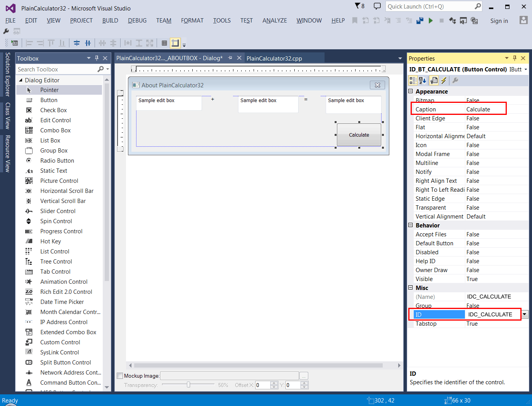The image size is (532, 406).
Task: Collapse the Behavior property category
Action: coord(411,225)
